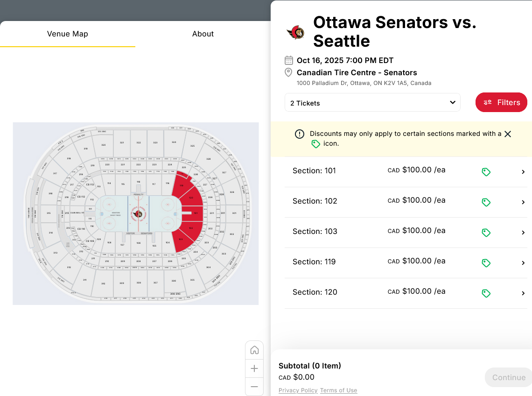
Task: Zoom in on the venue map
Action: (254, 368)
